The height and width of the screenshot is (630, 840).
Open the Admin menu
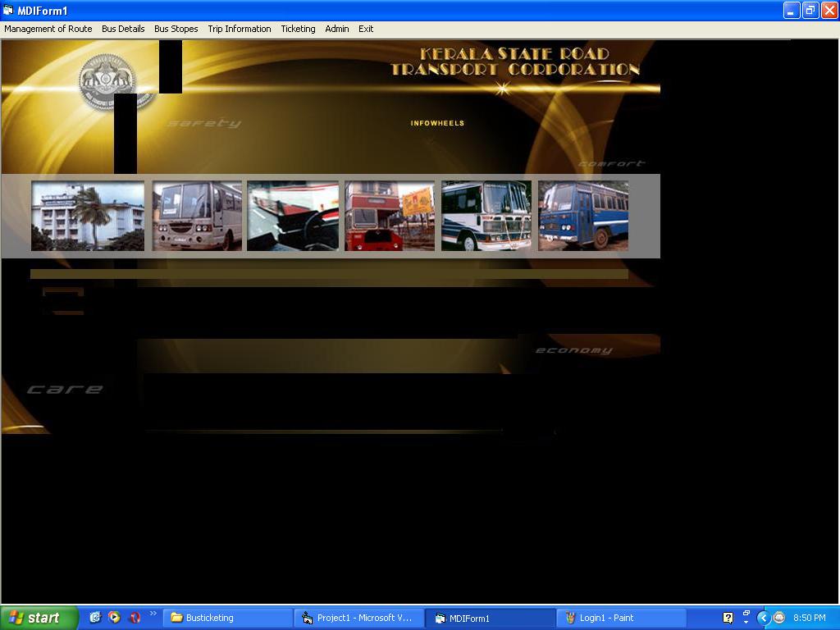point(337,29)
